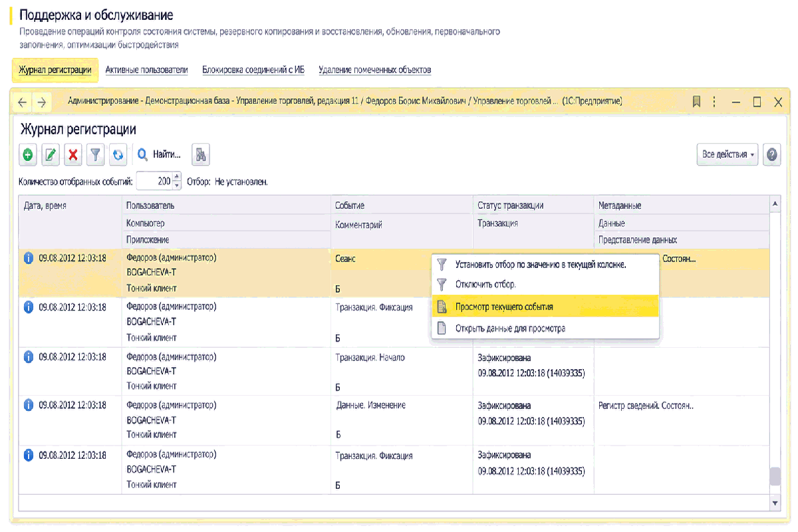This screenshot has width=798, height=532.
Task: Click the pencil edit icon in the toolbar
Action: (x=51, y=154)
